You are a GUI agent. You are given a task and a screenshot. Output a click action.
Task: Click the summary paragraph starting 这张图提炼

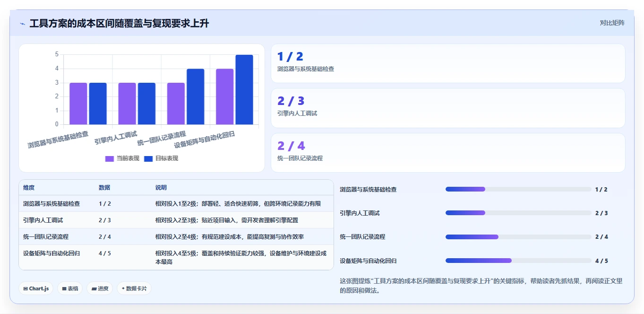pos(481,286)
